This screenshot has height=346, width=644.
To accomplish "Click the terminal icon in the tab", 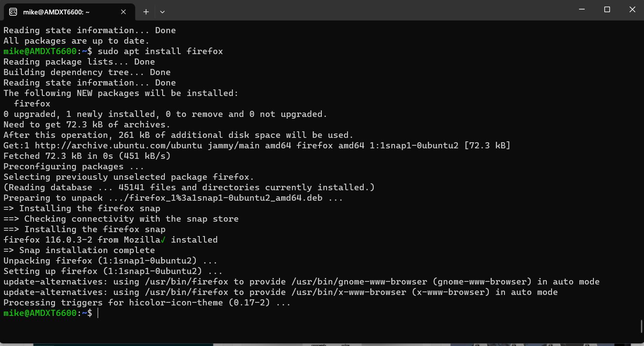I will point(13,12).
